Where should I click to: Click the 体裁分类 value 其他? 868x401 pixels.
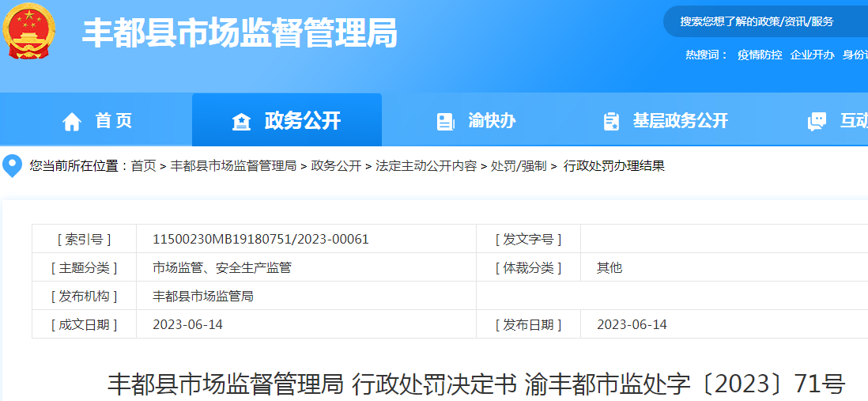(609, 268)
